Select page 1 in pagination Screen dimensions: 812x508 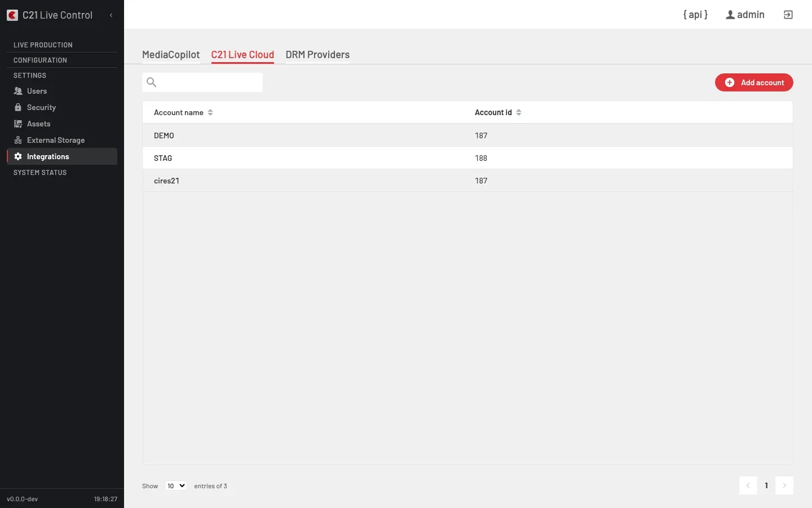766,485
